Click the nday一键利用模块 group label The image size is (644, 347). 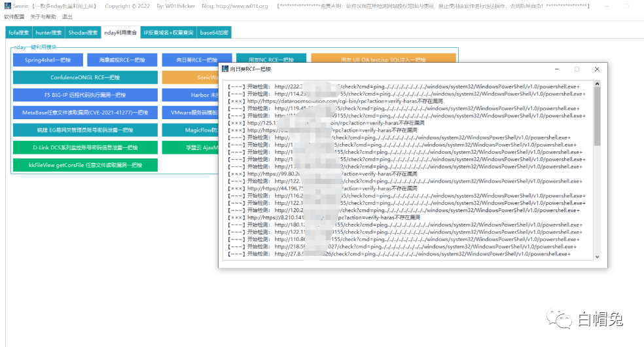point(35,47)
